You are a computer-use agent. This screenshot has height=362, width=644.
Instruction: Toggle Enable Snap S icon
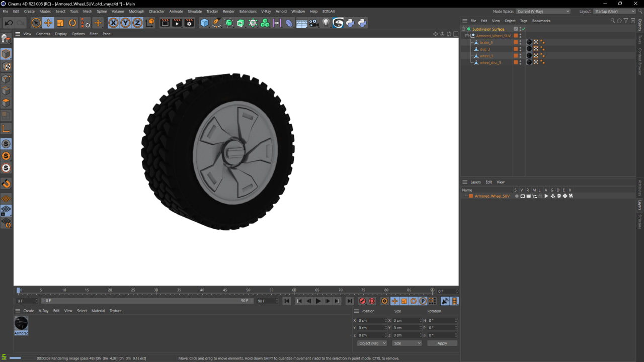(6, 144)
